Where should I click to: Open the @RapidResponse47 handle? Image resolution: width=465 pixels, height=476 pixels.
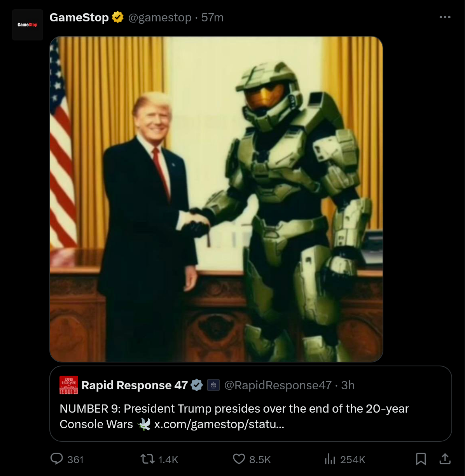278,385
